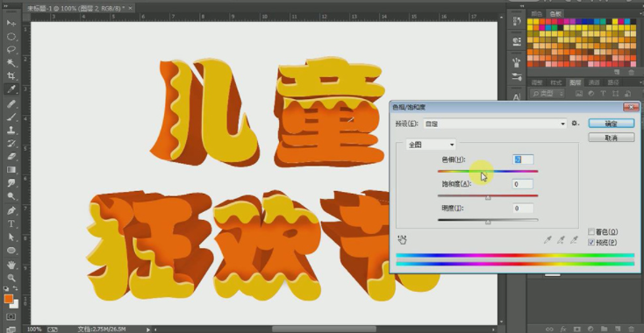Filter layers by shape layers

(x=615, y=94)
